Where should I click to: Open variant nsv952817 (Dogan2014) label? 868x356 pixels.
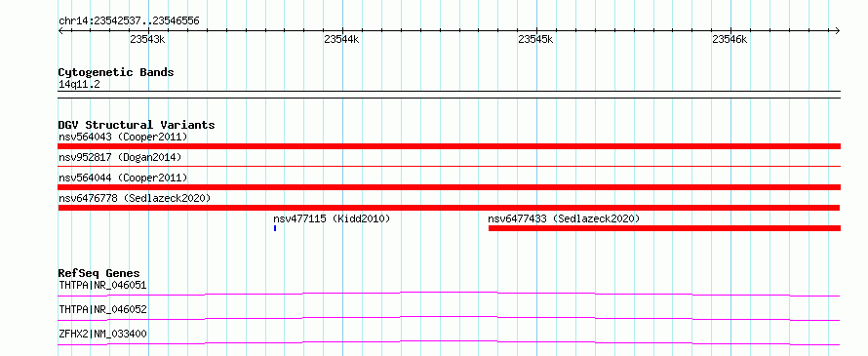(x=120, y=158)
